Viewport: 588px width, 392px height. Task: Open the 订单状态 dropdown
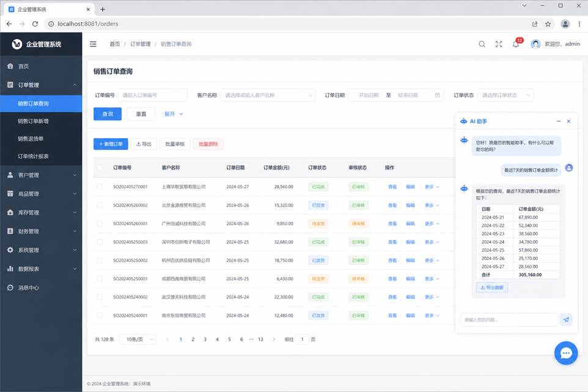point(505,95)
